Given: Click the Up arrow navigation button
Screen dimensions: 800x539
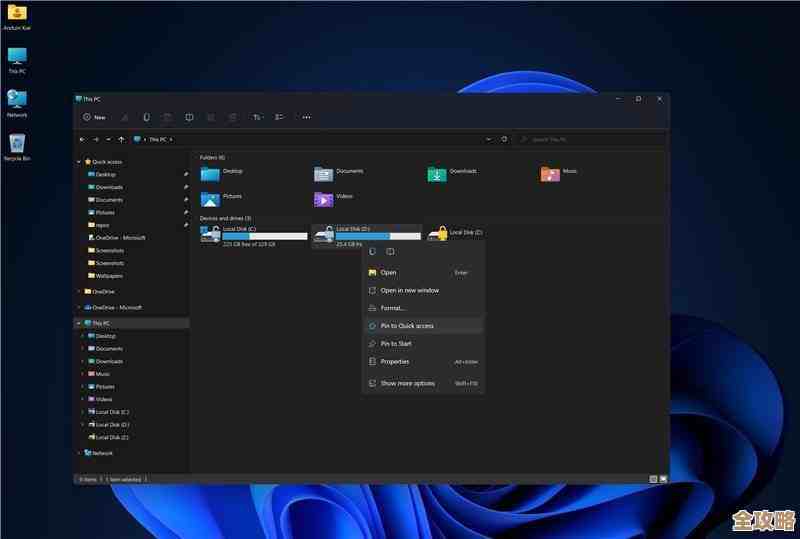Looking at the screenshot, I should pos(122,139).
